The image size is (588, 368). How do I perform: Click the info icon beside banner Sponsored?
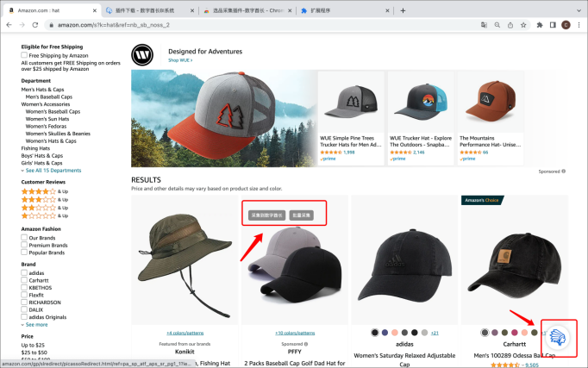pos(563,172)
